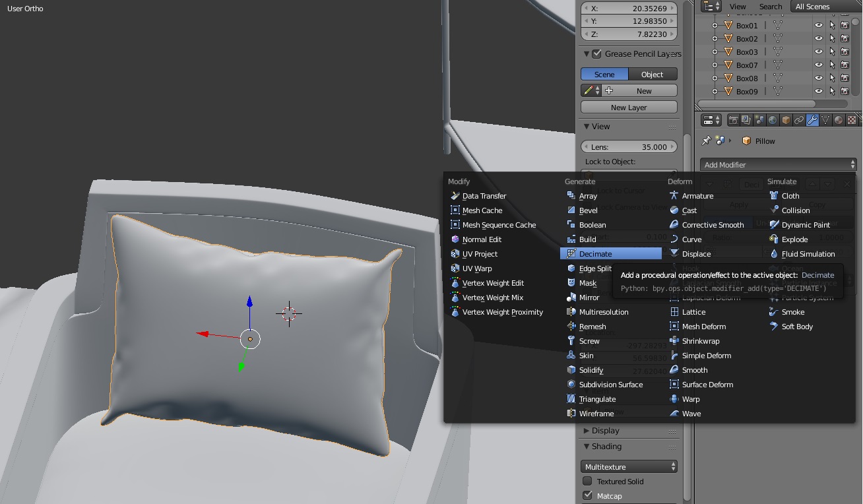Open the Texture checkered properties tab

coord(853,120)
